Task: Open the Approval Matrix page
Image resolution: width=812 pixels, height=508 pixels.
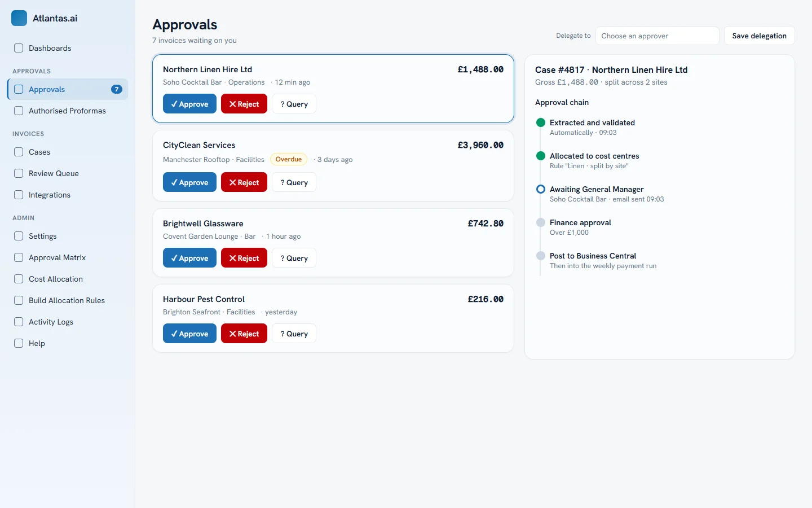Action: 68,257
